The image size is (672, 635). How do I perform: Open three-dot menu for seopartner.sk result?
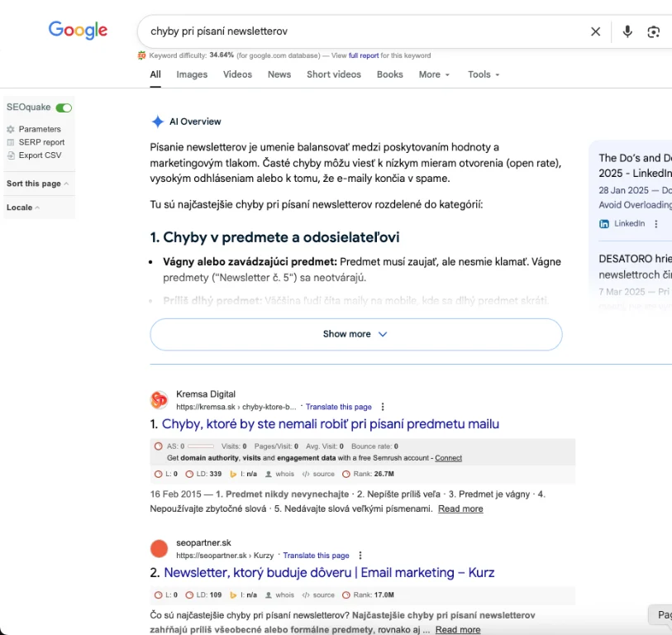tap(360, 556)
